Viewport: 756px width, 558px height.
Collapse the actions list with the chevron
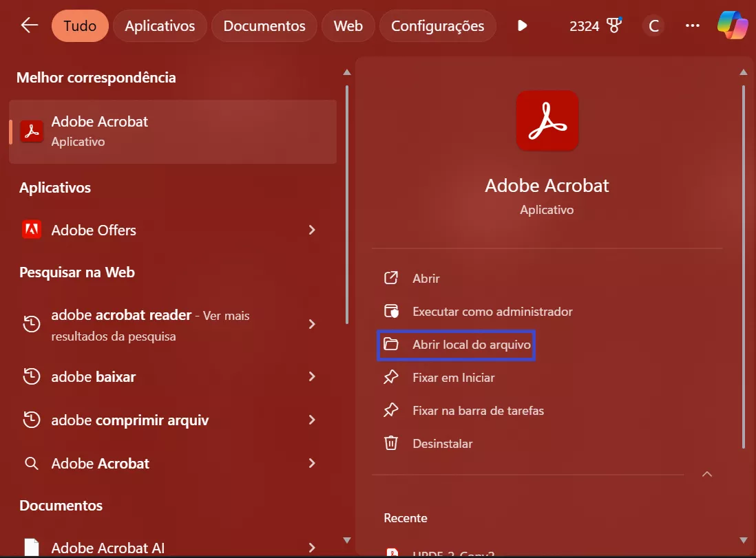[x=706, y=474]
